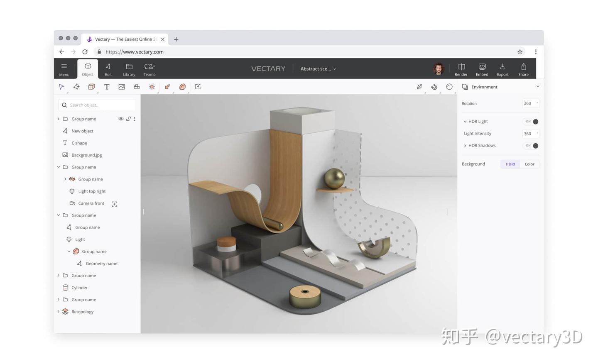
Task: Collapse the HDR Light section chevron
Action: [x=465, y=121]
